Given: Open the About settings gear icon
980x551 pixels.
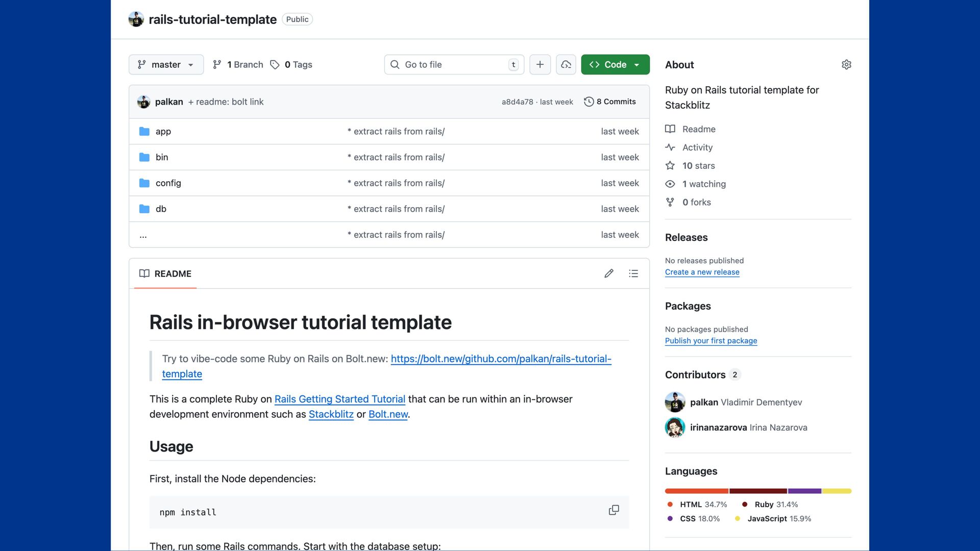Looking at the screenshot, I should point(846,65).
